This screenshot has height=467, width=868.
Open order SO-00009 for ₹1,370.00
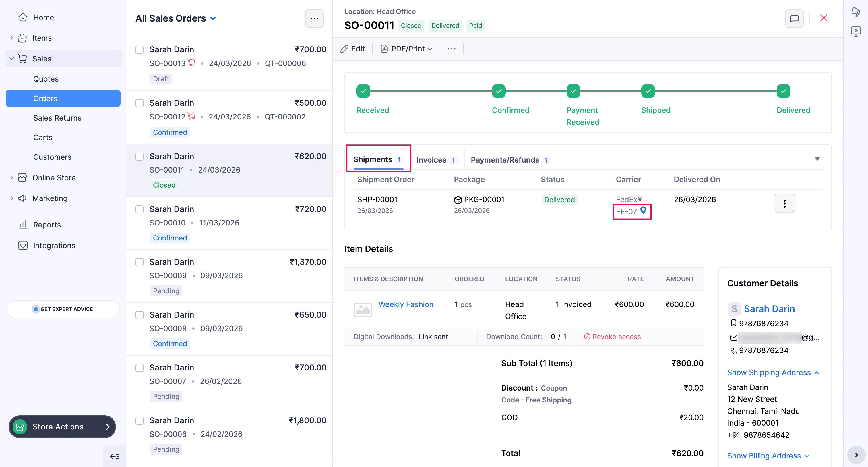click(229, 276)
